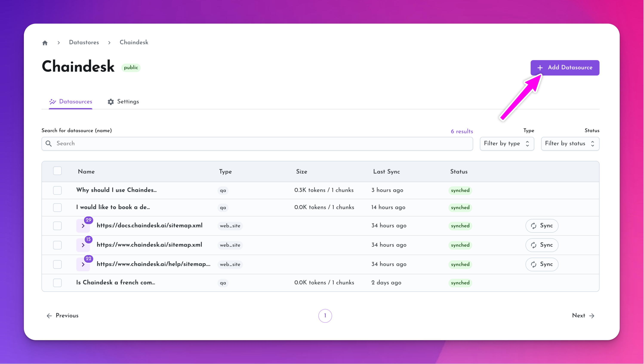Click the Settings gear icon

[x=111, y=102]
